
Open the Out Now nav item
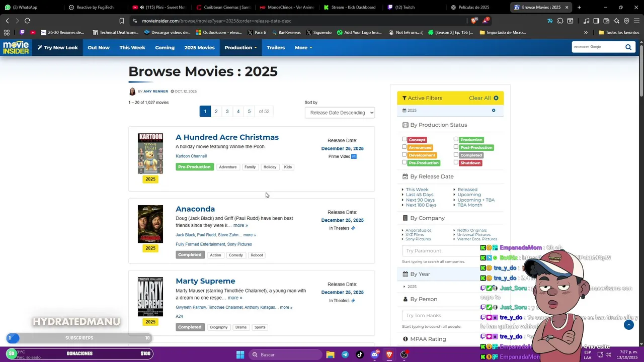99,47
